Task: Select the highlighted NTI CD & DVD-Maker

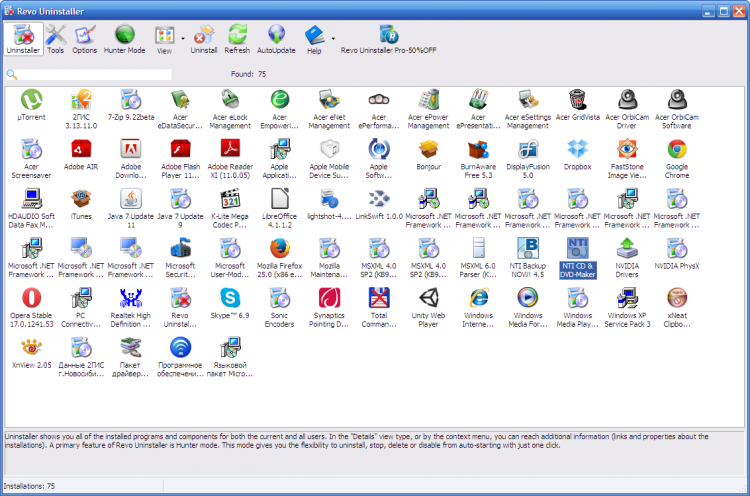Action: (x=578, y=258)
